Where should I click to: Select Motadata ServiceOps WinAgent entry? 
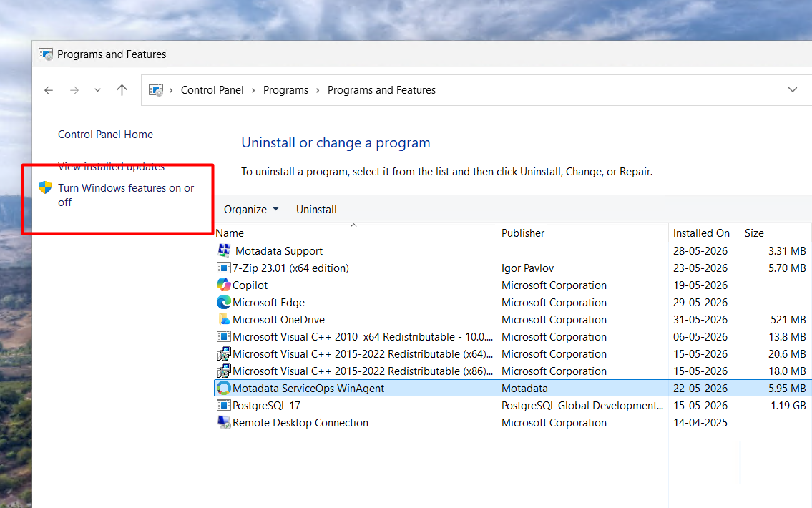[308, 389]
